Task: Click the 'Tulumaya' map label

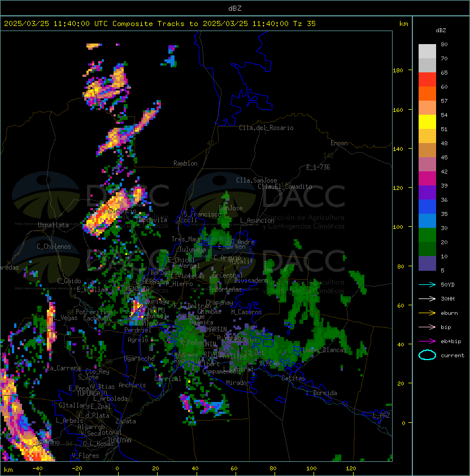Action: click(x=193, y=249)
